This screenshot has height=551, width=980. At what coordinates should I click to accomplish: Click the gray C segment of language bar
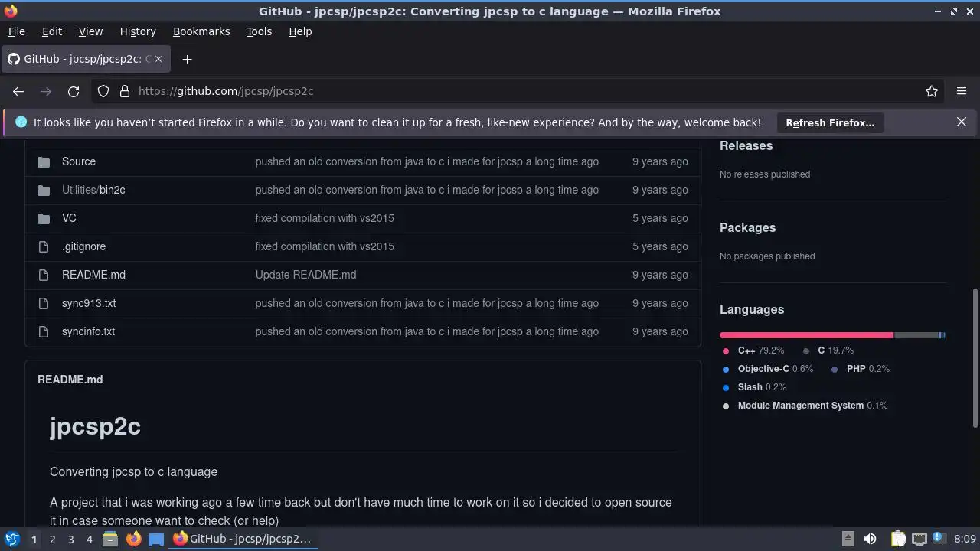[x=916, y=335]
